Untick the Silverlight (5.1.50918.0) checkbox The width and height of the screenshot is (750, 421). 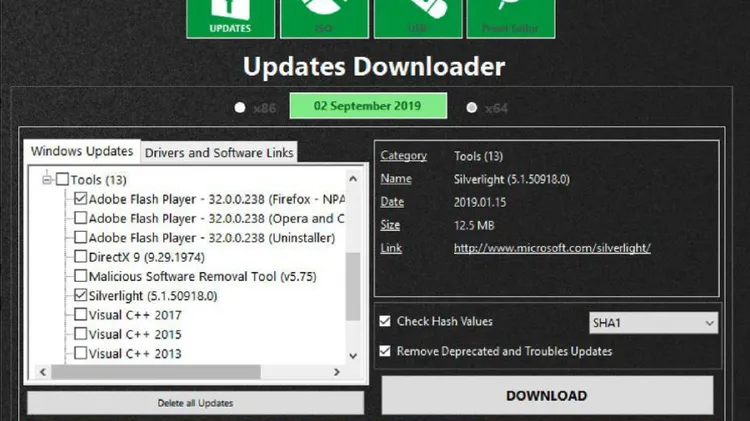80,295
